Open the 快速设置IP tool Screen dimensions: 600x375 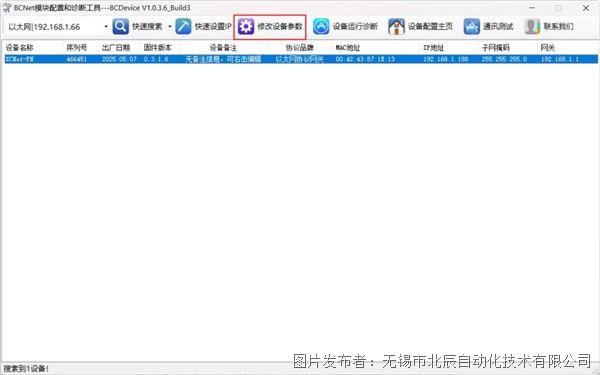click(204, 26)
